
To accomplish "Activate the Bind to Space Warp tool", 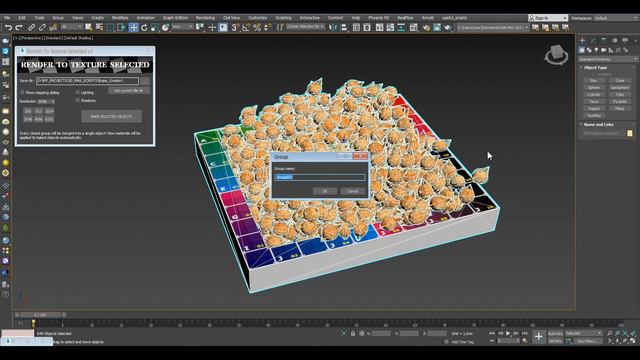I will [53, 27].
